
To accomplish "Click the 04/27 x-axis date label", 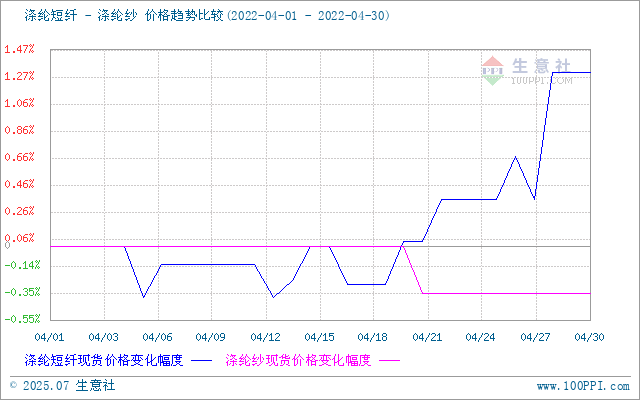I will click(535, 337).
